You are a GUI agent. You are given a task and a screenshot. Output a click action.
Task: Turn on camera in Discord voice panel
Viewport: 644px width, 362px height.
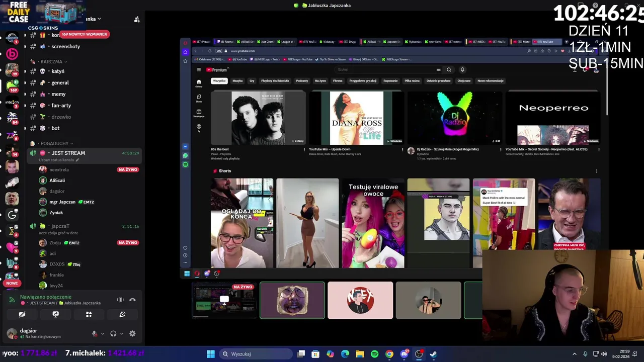pos(22,314)
